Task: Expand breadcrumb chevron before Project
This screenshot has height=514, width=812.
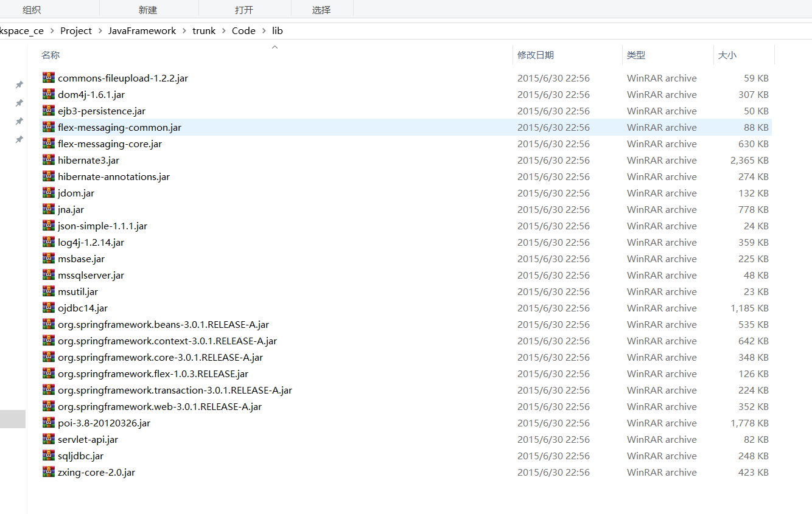Action: 52,31
